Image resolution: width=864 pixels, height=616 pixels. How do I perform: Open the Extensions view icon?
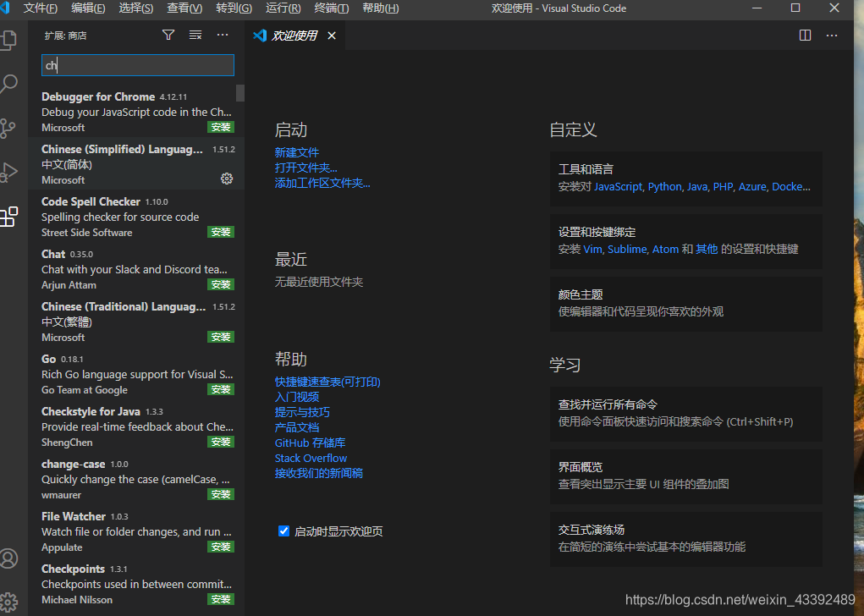pos(8,217)
